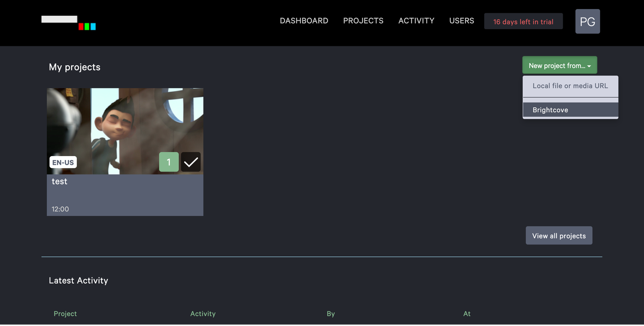Click the Activity column header in table
The width and height of the screenshot is (644, 326).
click(x=203, y=314)
